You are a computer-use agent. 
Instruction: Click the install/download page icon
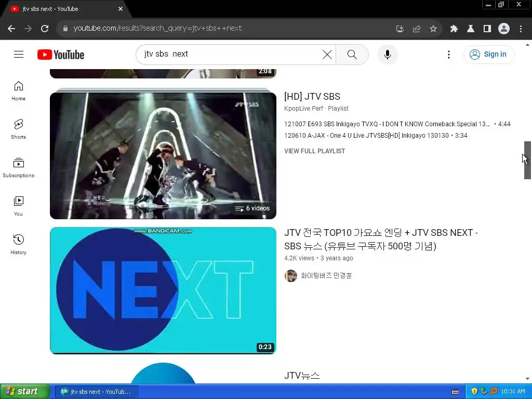click(400, 29)
